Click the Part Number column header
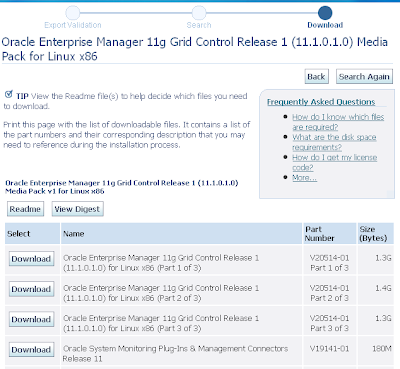 (329, 234)
